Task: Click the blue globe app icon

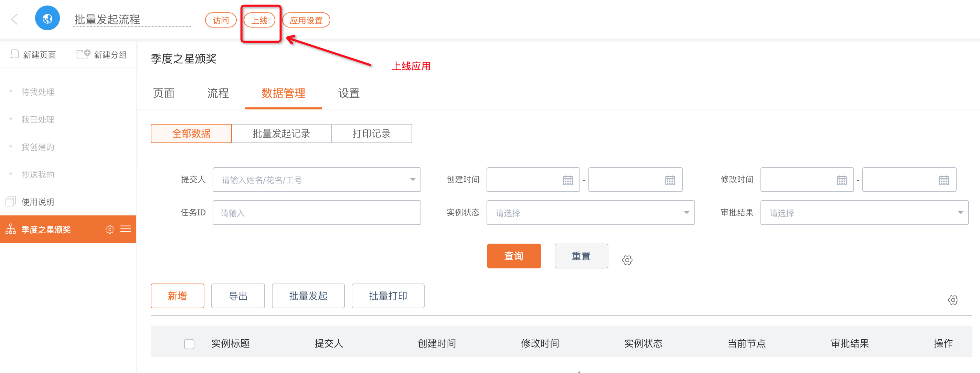Action: pyautogui.click(x=47, y=18)
